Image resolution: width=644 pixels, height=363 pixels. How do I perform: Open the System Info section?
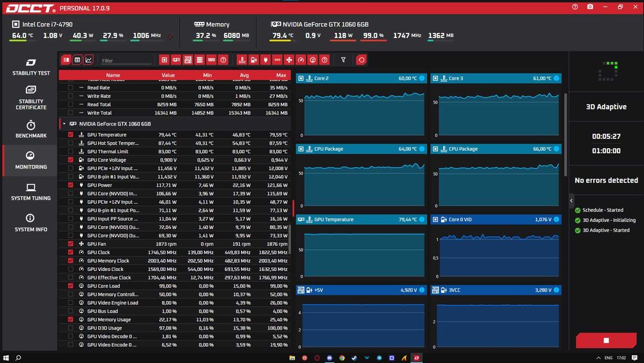tap(31, 223)
